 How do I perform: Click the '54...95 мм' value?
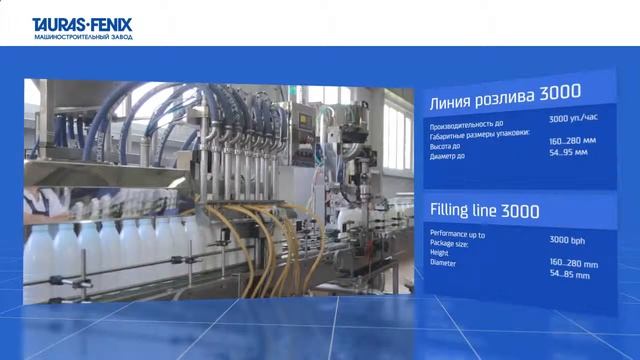pyautogui.click(x=568, y=153)
